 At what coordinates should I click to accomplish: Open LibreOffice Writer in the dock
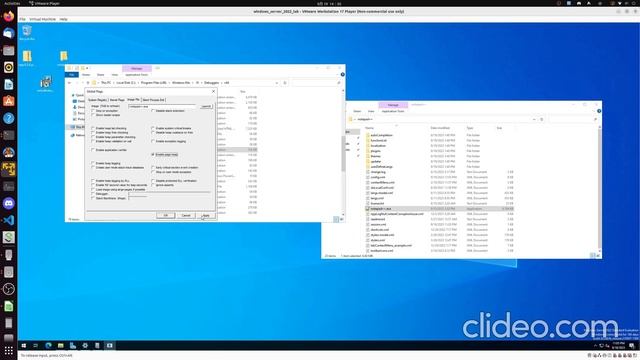coord(9,84)
